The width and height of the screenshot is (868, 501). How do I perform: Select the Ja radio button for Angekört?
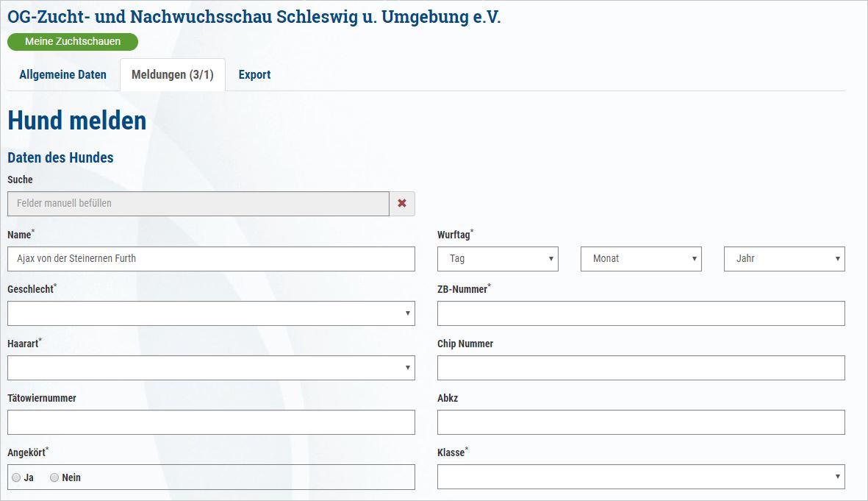point(16,477)
